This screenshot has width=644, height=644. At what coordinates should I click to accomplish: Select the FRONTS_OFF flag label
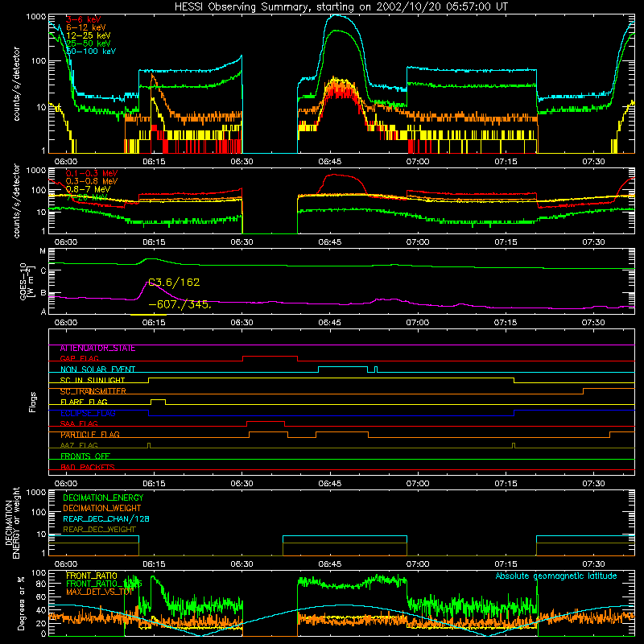(85, 456)
